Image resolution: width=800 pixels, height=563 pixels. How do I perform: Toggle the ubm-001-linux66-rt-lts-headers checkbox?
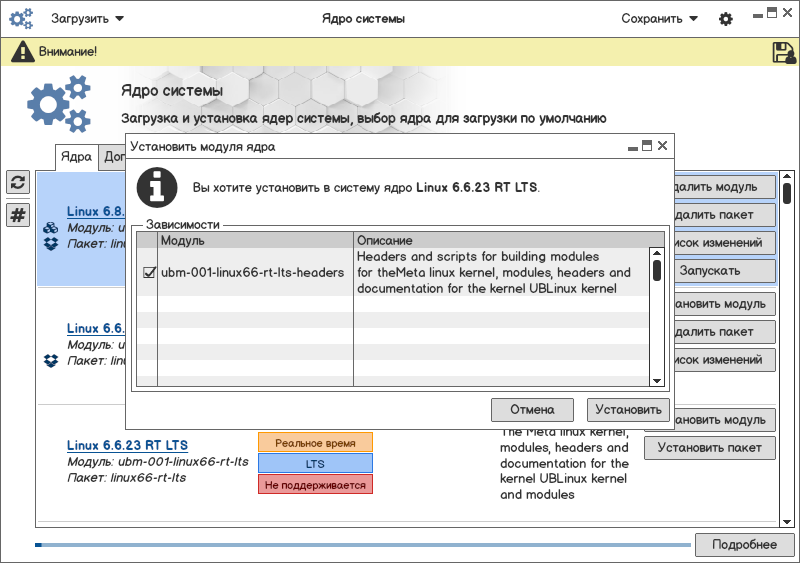149,272
